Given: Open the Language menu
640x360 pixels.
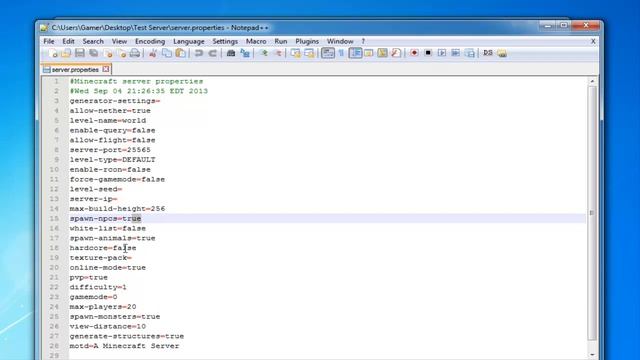Looking at the screenshot, I should tap(189, 41).
